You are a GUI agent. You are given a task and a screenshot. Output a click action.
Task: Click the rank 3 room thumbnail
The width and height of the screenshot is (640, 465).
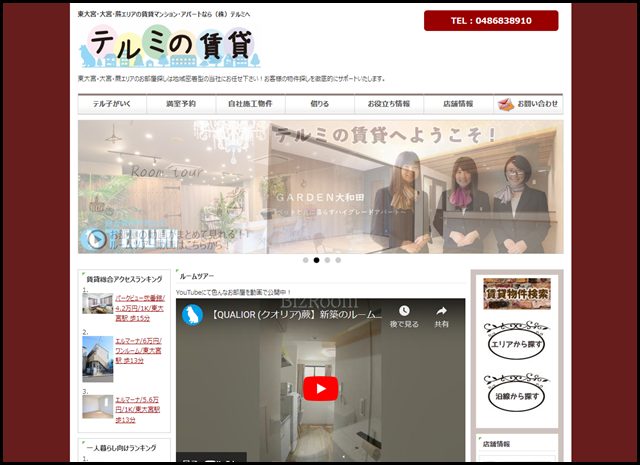(98, 407)
